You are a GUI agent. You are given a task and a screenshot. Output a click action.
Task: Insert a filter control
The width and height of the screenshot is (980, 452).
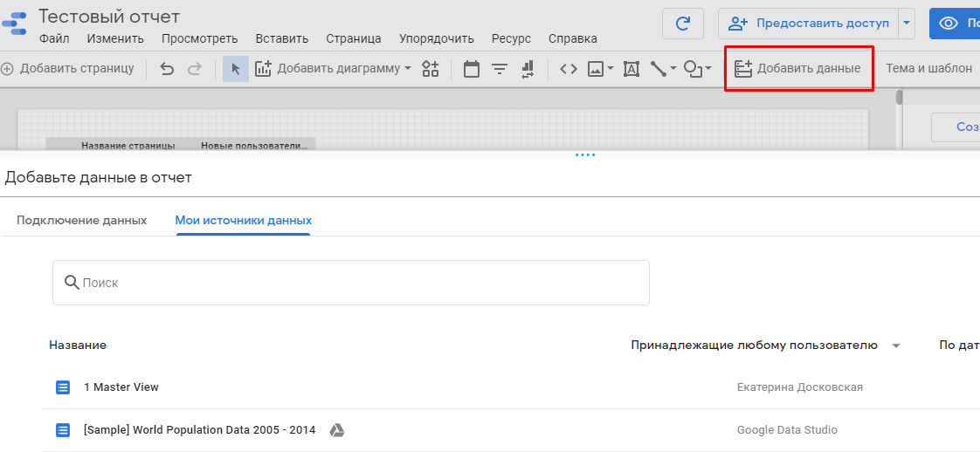(500, 69)
